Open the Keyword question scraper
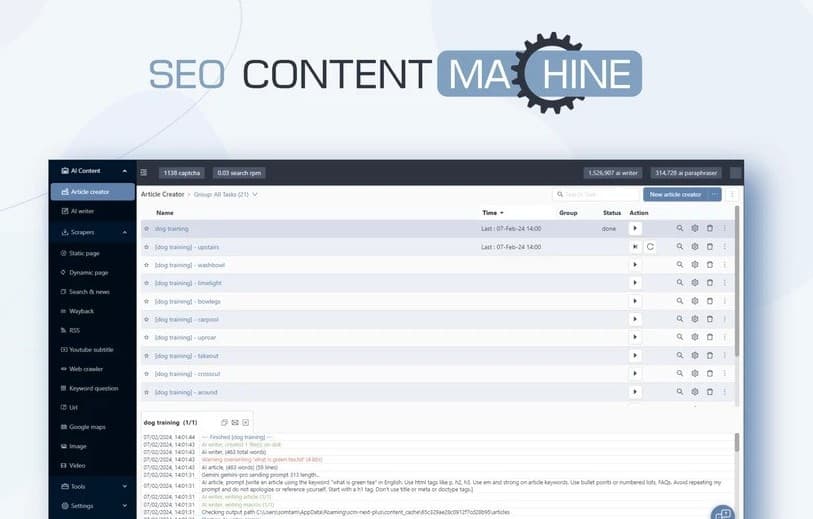The height and width of the screenshot is (519, 813). pyautogui.click(x=92, y=388)
